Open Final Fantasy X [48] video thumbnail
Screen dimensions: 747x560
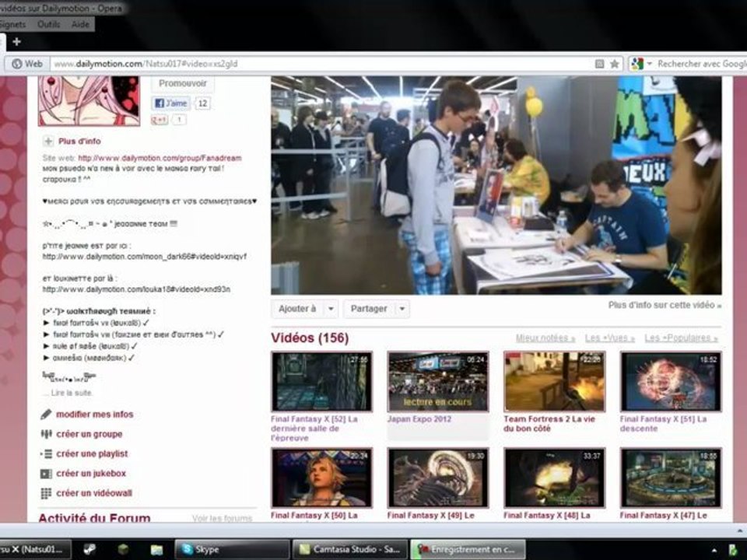tap(554, 478)
